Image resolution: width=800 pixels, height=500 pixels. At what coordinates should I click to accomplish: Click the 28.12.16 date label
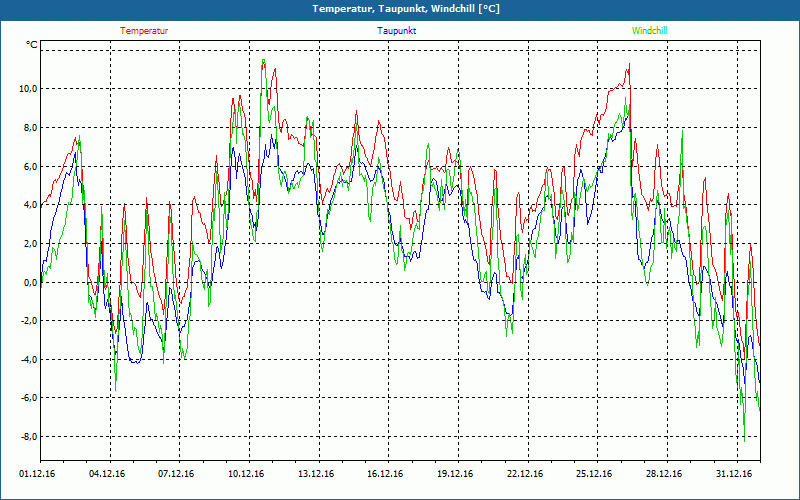coord(664,474)
